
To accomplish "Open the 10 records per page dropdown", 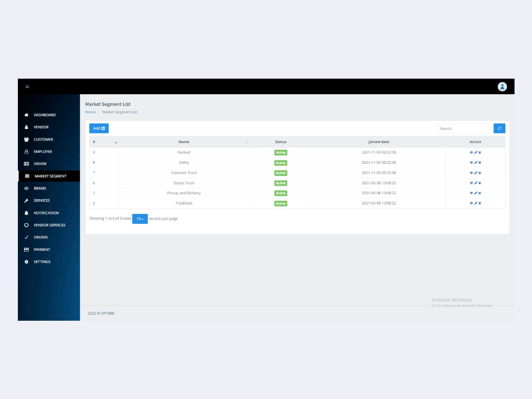I will point(140,219).
